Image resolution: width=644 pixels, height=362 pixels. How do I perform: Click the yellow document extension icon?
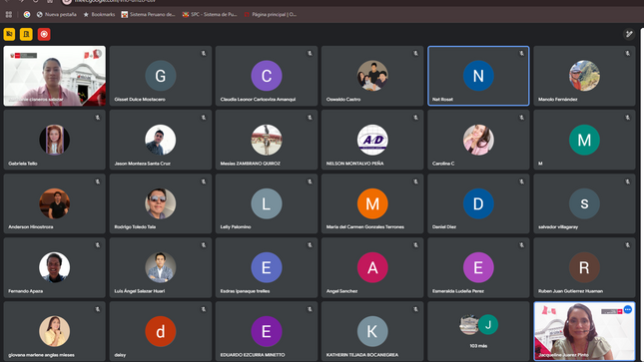coord(26,34)
